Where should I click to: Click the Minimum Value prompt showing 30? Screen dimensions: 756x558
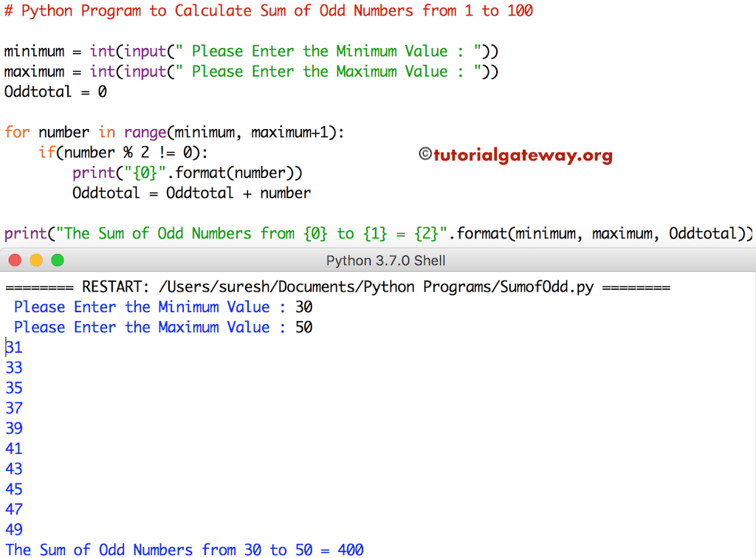[x=163, y=307]
